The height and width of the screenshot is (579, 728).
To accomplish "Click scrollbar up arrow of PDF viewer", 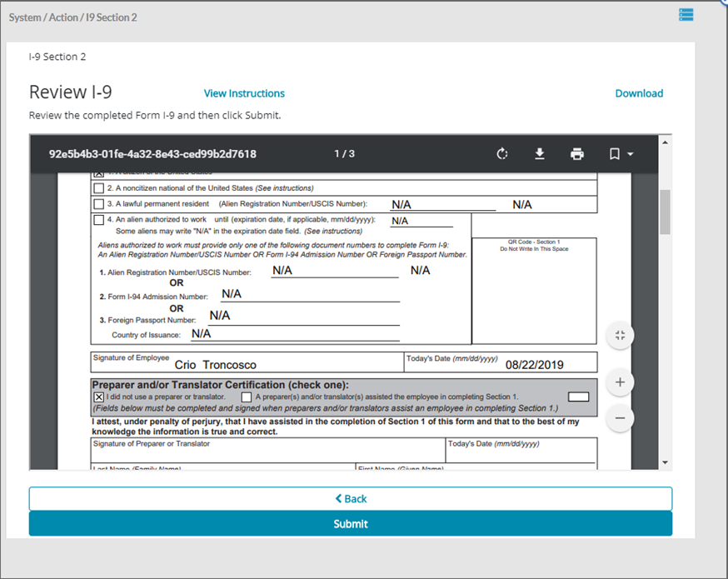I will click(x=665, y=142).
